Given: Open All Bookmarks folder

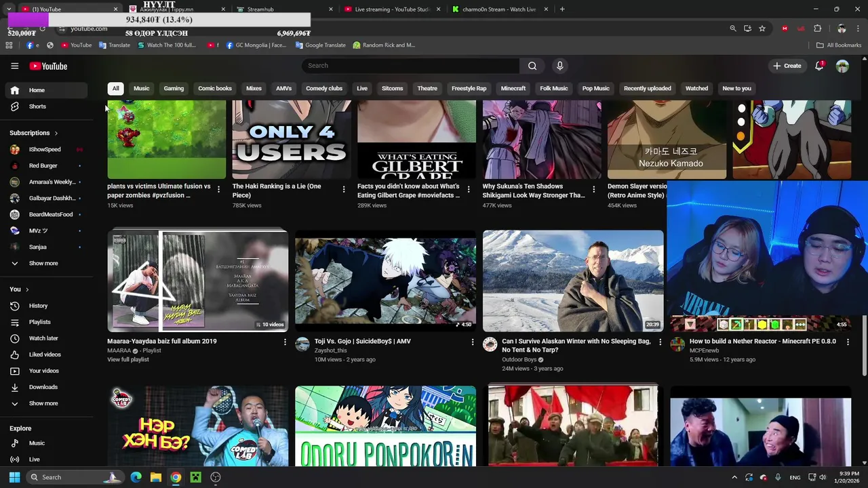Looking at the screenshot, I should (839, 45).
